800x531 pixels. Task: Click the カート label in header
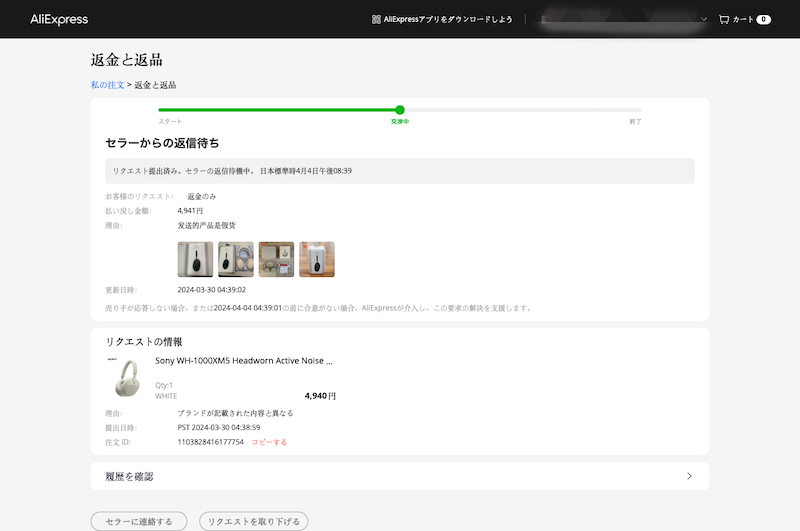(743, 19)
